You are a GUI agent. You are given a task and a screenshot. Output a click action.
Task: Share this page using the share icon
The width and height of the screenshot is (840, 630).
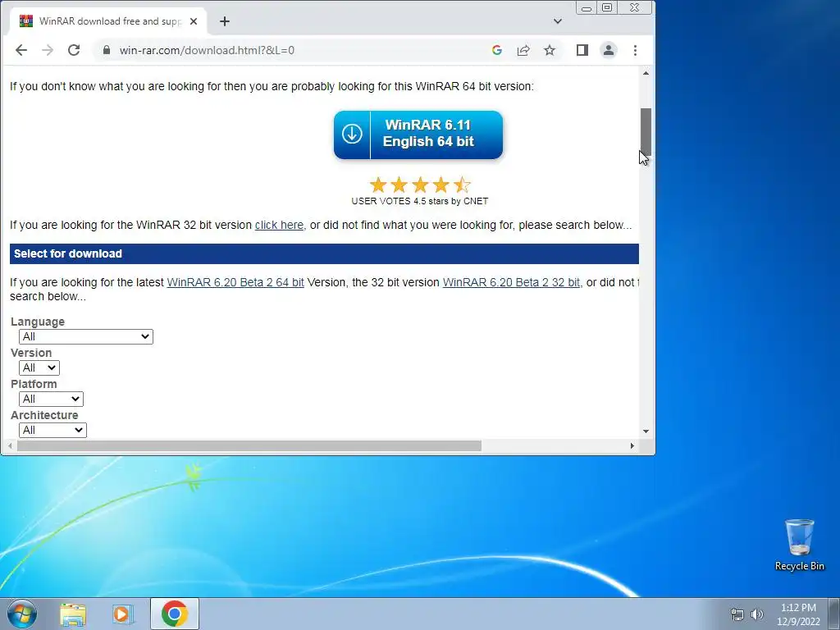[x=523, y=50]
